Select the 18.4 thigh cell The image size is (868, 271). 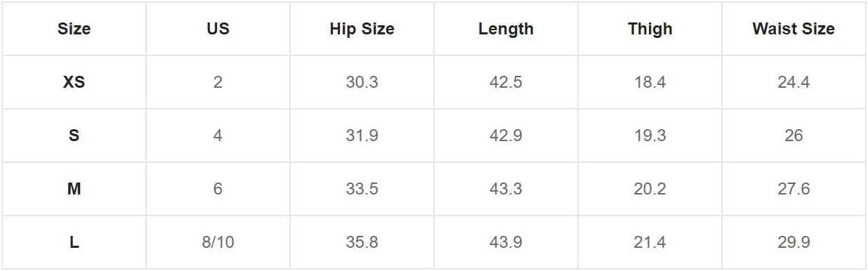(x=650, y=82)
